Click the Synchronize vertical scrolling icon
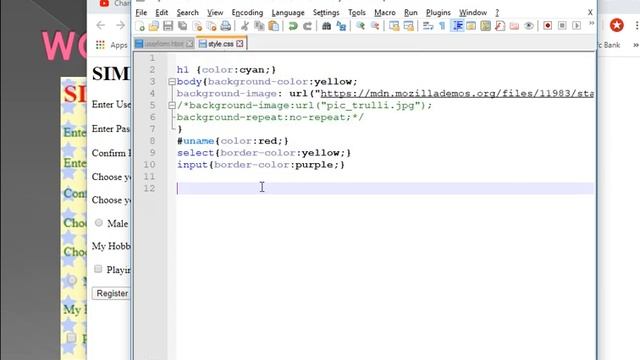Screen dimensions: 640x360 point(394,27)
